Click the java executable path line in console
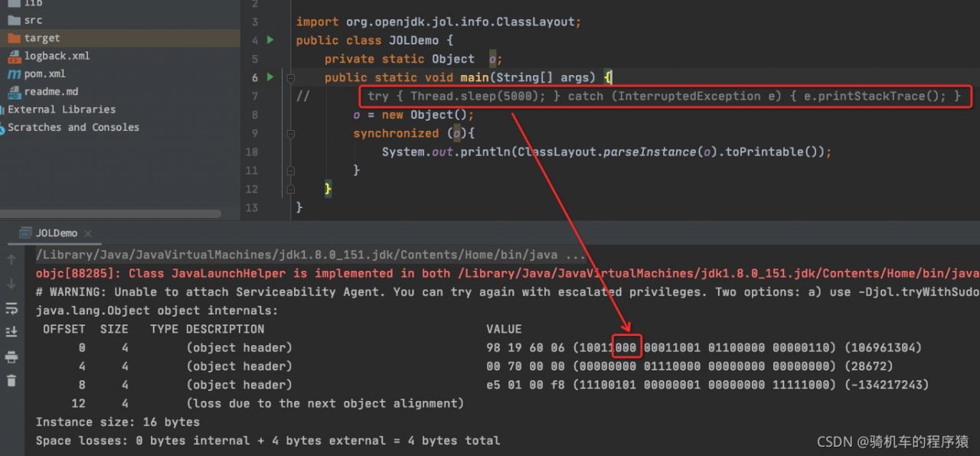 coord(311,255)
